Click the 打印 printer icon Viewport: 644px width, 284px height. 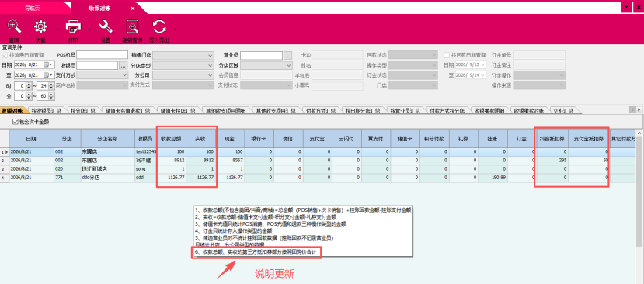(73, 26)
